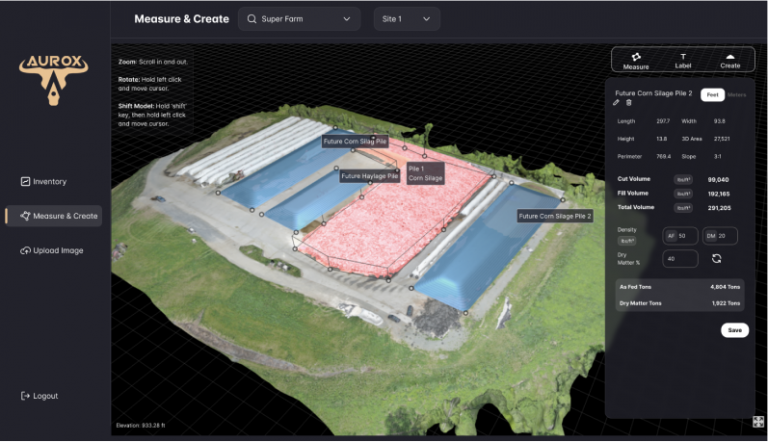Switch units to Feet
The image size is (768, 442).
pyautogui.click(x=712, y=94)
